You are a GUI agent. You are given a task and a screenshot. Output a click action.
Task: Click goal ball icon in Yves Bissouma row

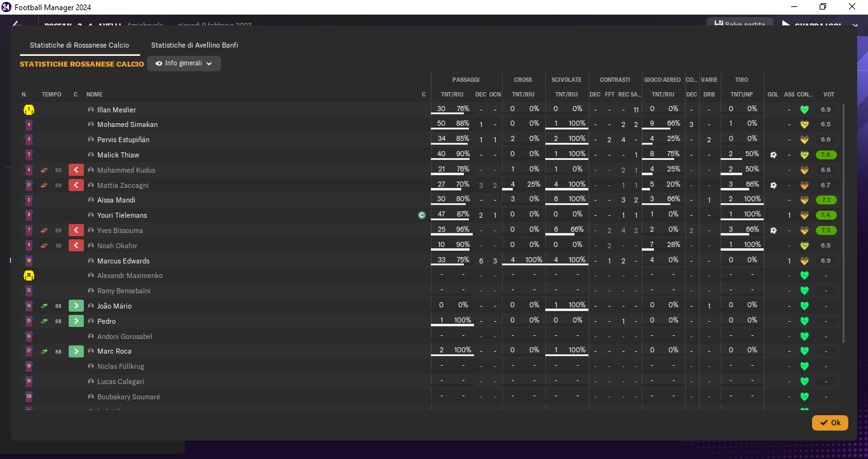[773, 230]
